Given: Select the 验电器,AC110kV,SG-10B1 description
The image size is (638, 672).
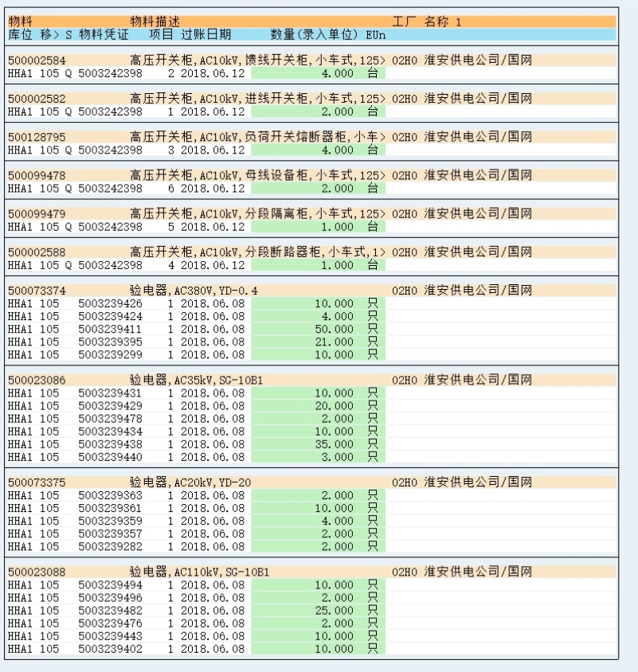Looking at the screenshot, I should click(199, 572).
